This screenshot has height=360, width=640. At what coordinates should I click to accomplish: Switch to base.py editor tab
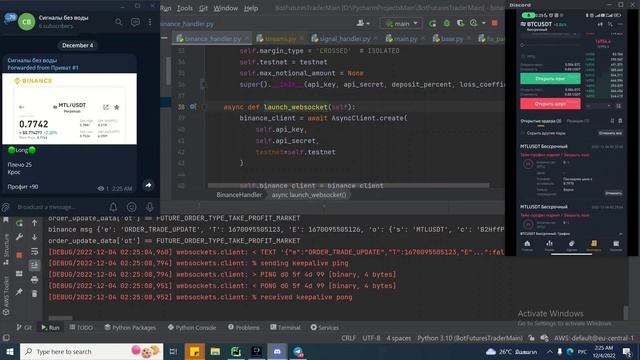451,39
